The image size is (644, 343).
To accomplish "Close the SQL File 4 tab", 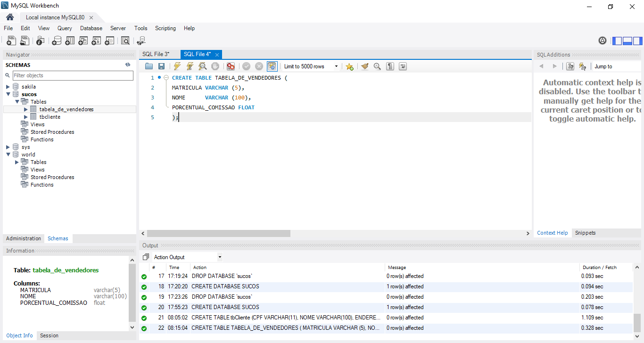I will click(217, 55).
